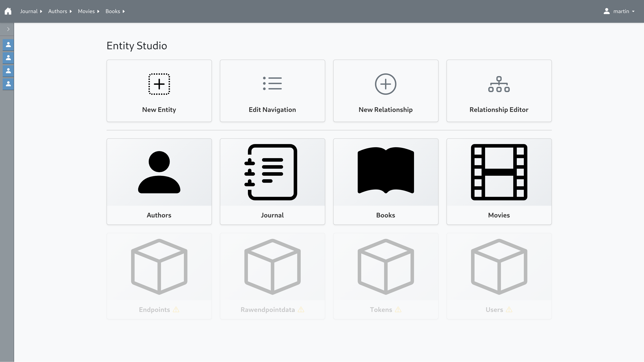The width and height of the screenshot is (644, 362).
Task: Open the martin user dropdown
Action: coord(619,11)
